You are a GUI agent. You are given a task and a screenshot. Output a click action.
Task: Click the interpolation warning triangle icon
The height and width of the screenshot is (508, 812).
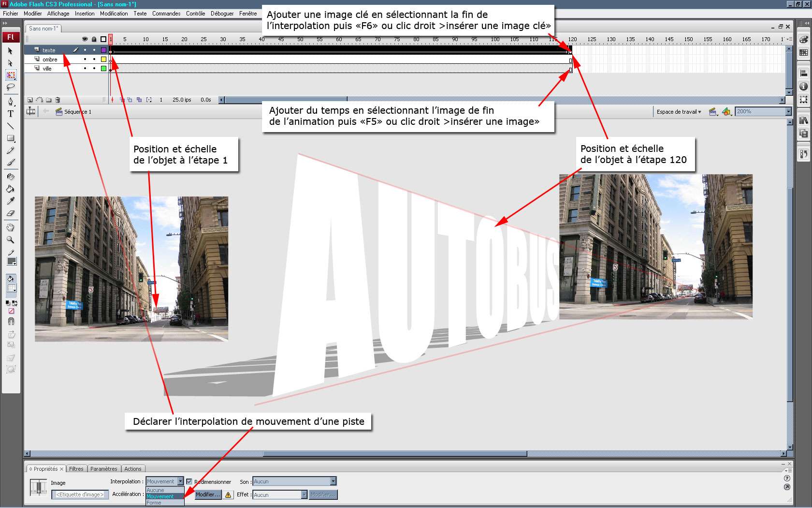228,494
